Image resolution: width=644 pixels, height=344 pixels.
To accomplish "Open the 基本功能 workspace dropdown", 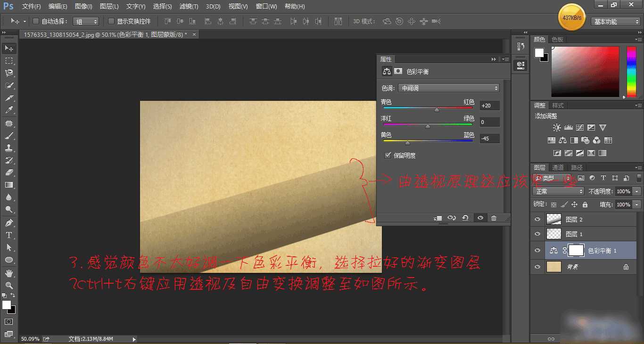I will [x=614, y=21].
